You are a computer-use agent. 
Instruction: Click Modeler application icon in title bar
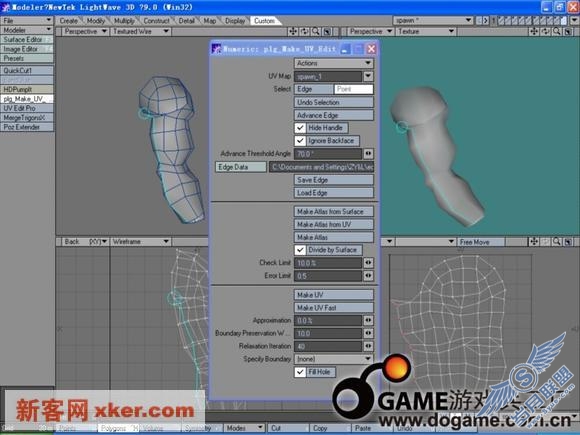click(x=5, y=7)
